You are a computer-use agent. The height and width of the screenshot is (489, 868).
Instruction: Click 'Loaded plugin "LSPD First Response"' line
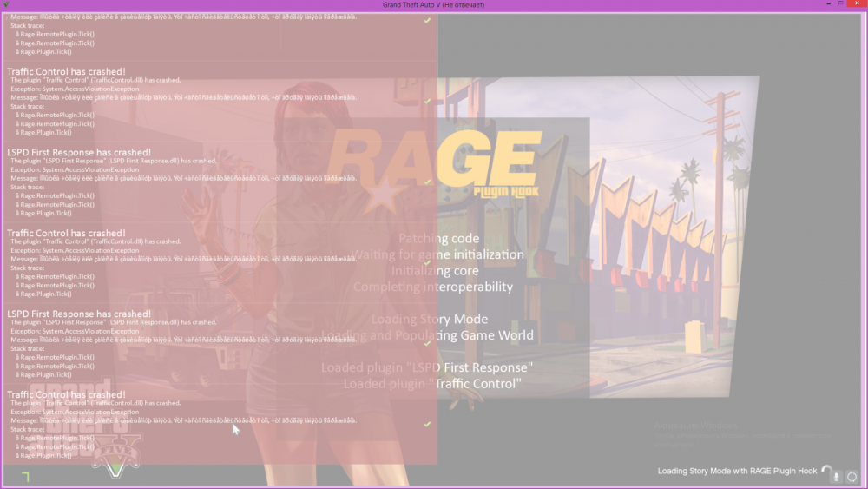click(427, 367)
